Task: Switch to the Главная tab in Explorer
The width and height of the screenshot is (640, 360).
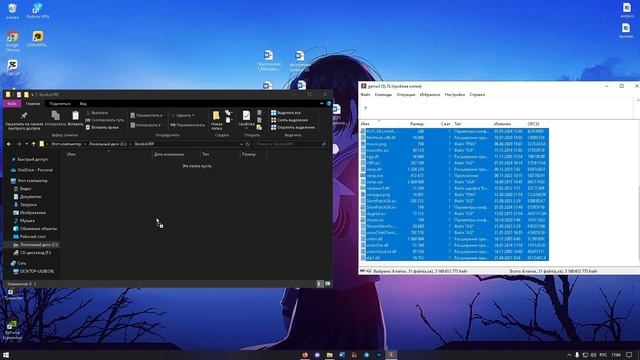Action: [33, 104]
